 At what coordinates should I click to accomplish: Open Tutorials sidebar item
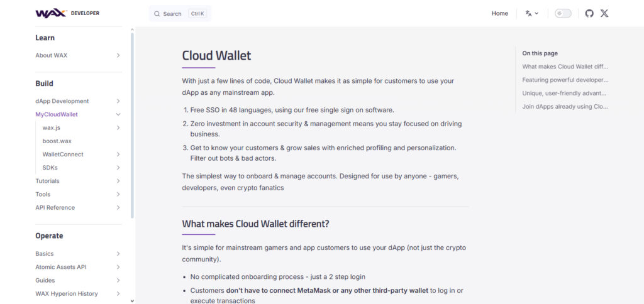click(x=47, y=181)
